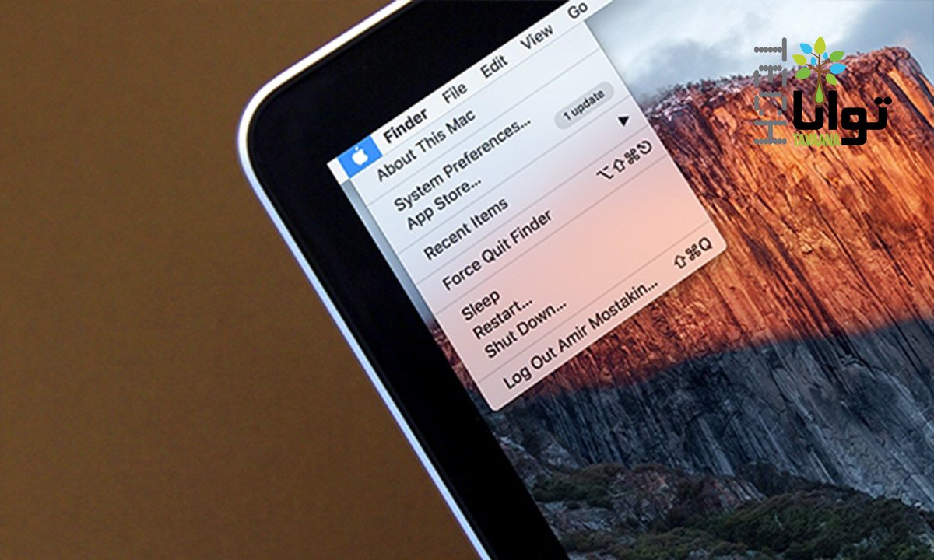Click the 1 update badge
This screenshot has width=934, height=560.
[x=584, y=105]
